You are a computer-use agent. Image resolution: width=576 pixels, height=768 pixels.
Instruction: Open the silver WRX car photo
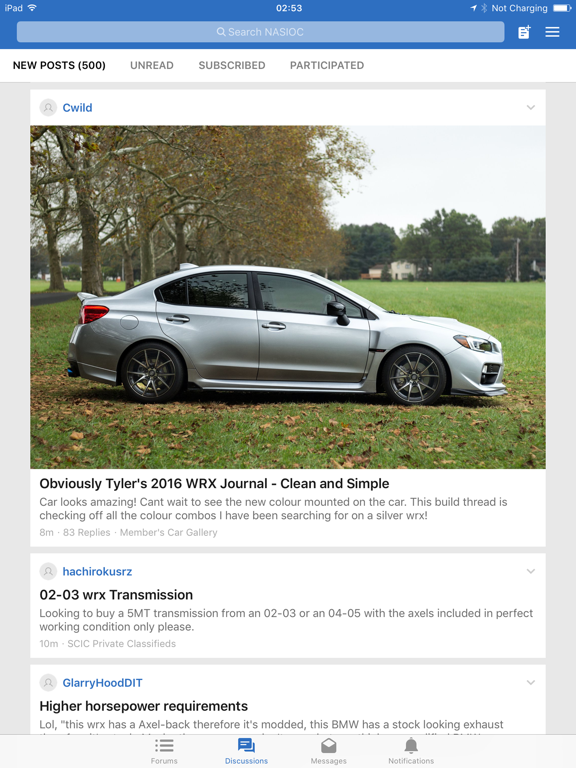[288, 297]
